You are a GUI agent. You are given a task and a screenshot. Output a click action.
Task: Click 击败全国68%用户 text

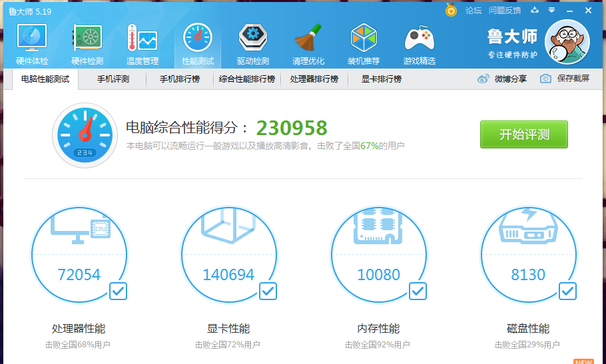[78, 345]
